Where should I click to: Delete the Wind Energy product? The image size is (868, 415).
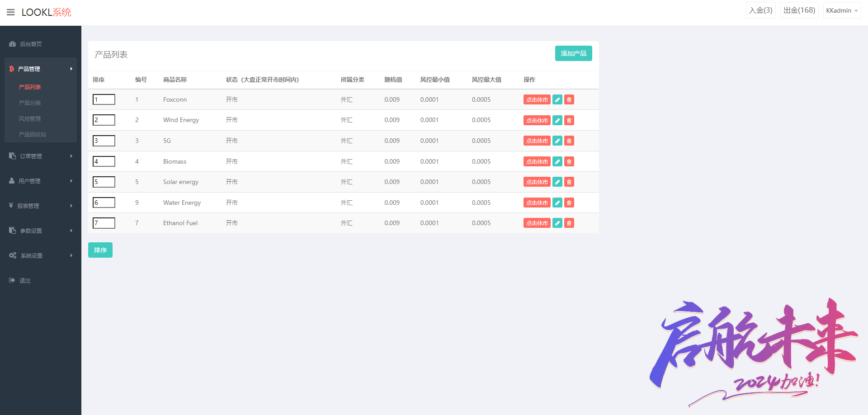569,120
